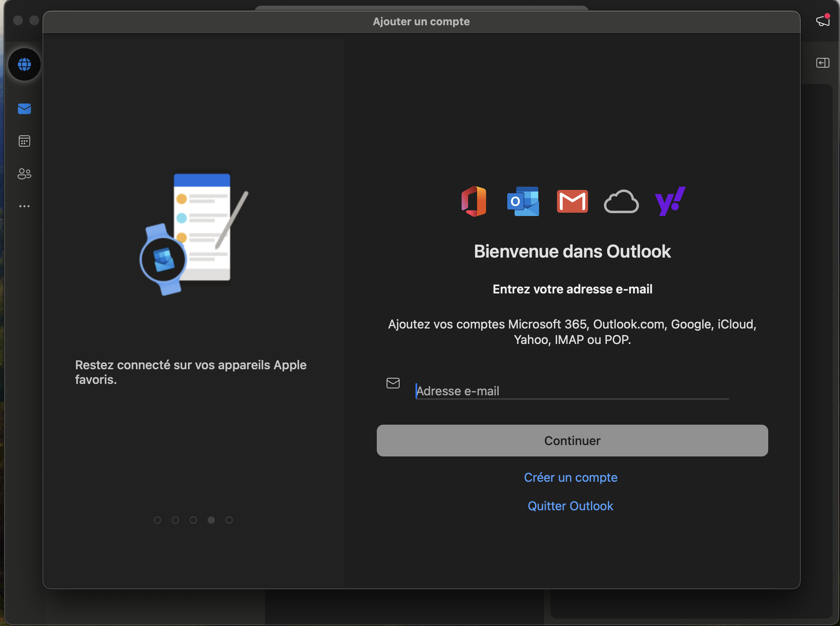Open the globe accounts icon in sidebar

pos(24,64)
